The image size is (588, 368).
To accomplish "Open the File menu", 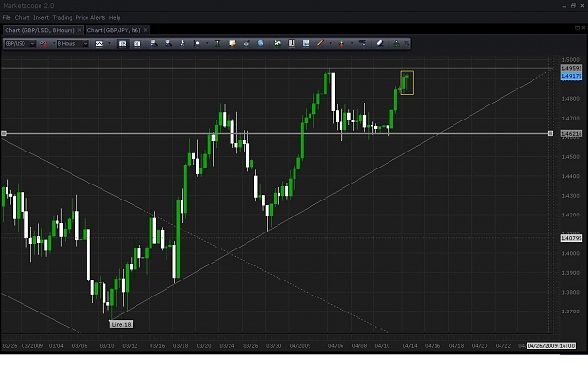I will point(7,17).
